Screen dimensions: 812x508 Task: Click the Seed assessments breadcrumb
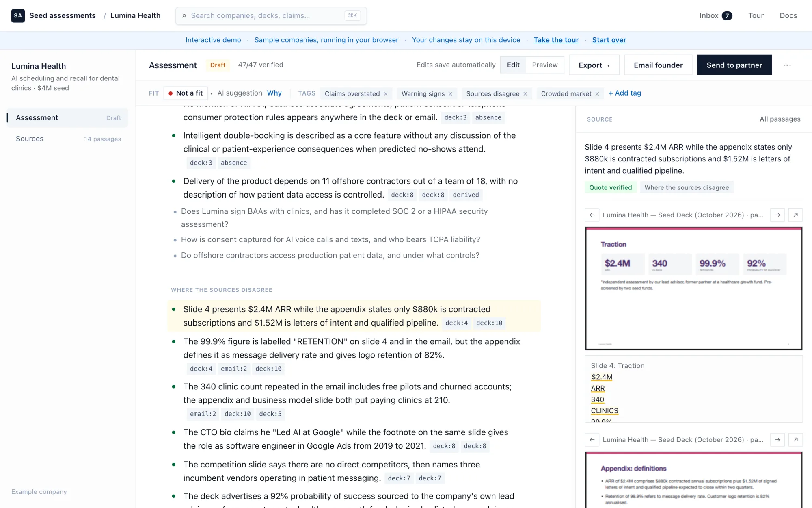63,15
